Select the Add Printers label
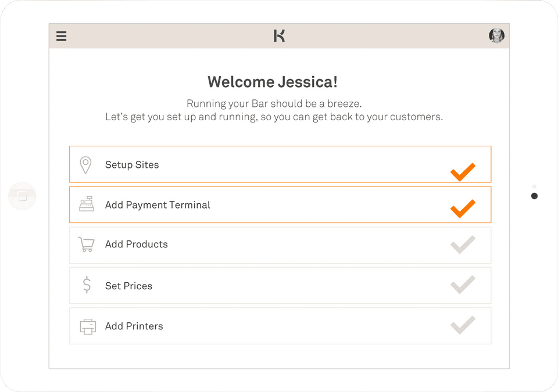This screenshot has width=558, height=392. point(134,326)
